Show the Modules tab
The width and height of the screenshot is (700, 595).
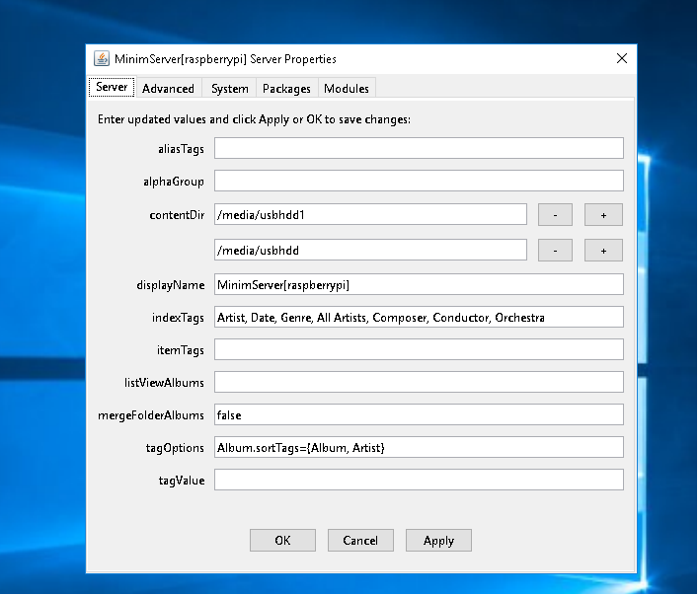pos(348,89)
